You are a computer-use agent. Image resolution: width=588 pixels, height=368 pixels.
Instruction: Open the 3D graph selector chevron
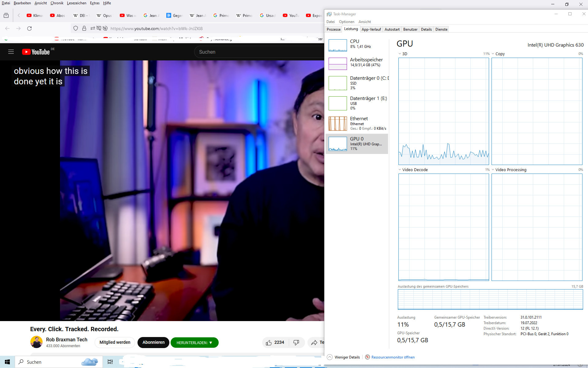click(x=399, y=53)
